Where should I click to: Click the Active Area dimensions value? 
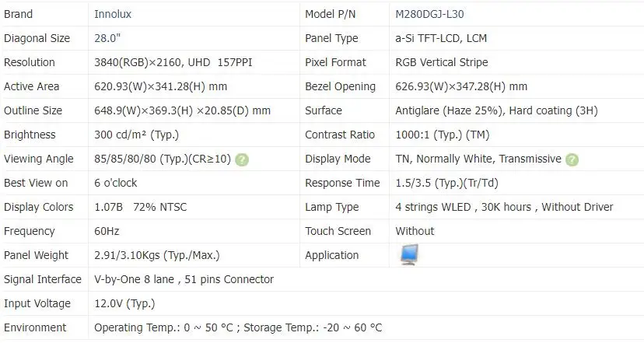160,86
